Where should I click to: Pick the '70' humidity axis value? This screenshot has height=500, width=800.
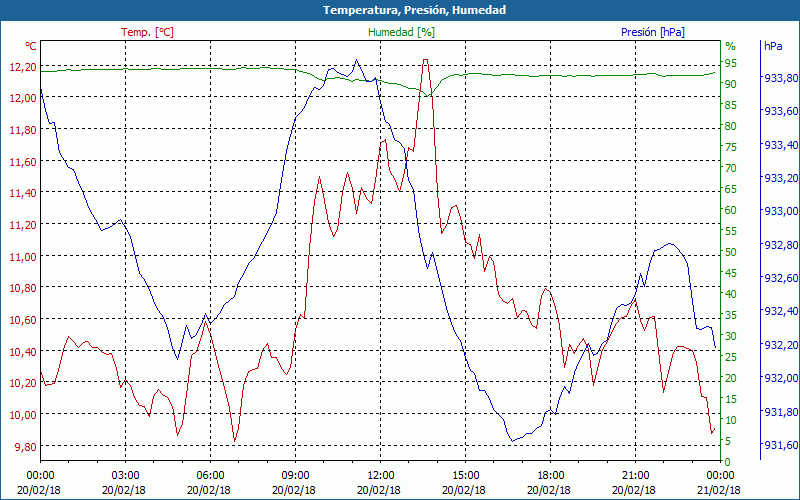pyautogui.click(x=731, y=168)
